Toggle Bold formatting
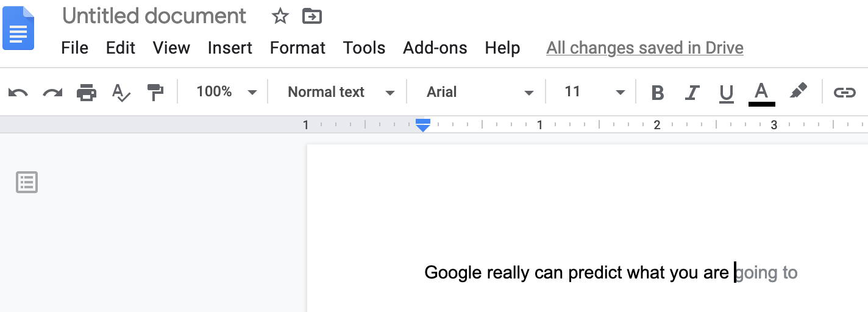 pos(657,93)
